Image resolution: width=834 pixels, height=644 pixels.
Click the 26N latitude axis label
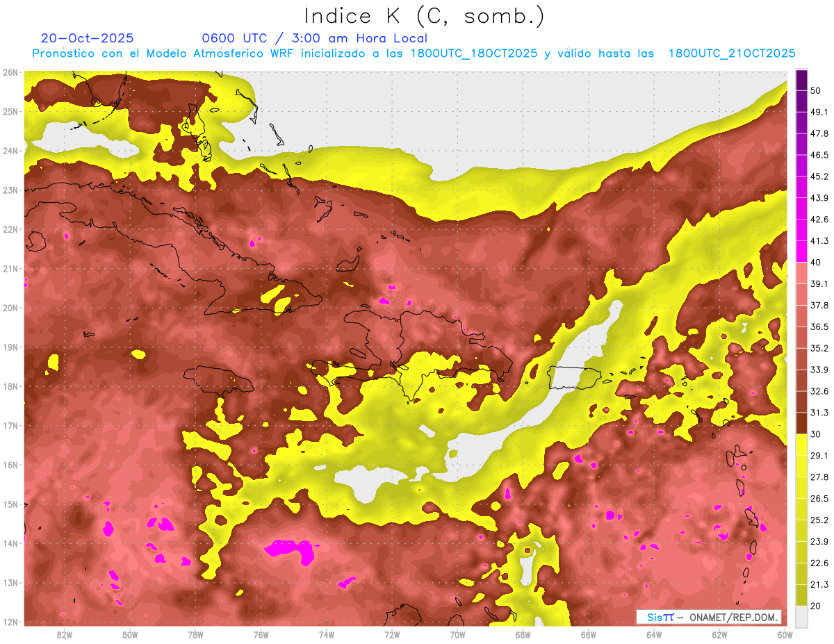tap(10, 72)
